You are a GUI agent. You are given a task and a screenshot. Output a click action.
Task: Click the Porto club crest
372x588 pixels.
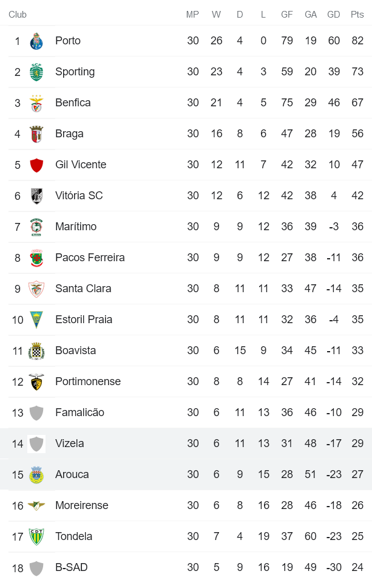coord(36,41)
